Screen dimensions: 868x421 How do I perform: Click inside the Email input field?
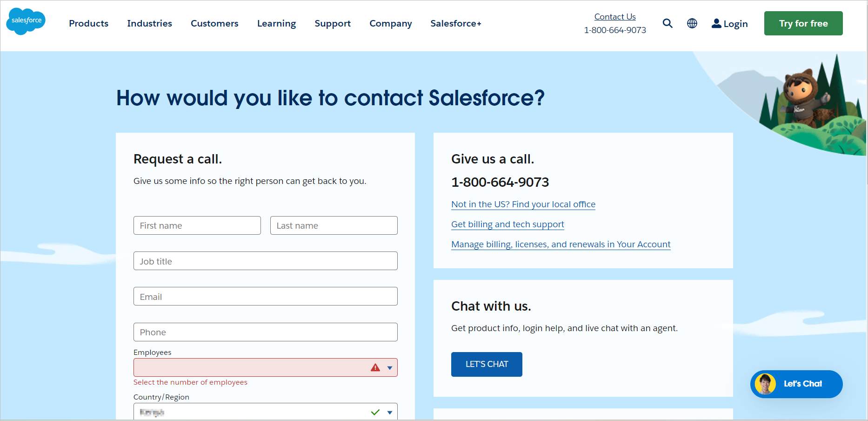(265, 296)
